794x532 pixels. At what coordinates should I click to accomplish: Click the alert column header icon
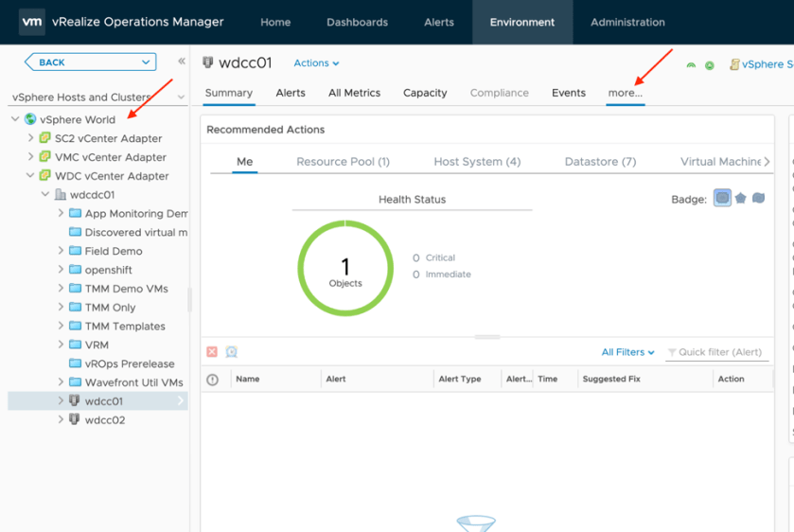[x=213, y=380]
